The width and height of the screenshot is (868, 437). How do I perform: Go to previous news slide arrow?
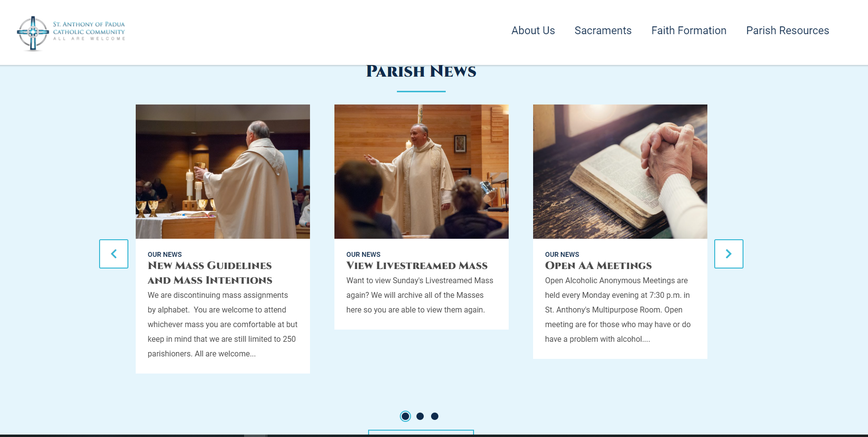click(114, 254)
